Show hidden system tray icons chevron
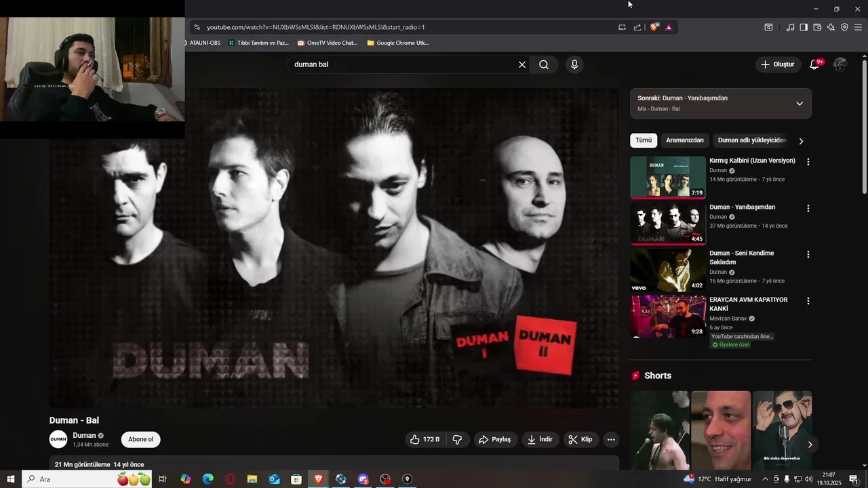 [x=766, y=479]
